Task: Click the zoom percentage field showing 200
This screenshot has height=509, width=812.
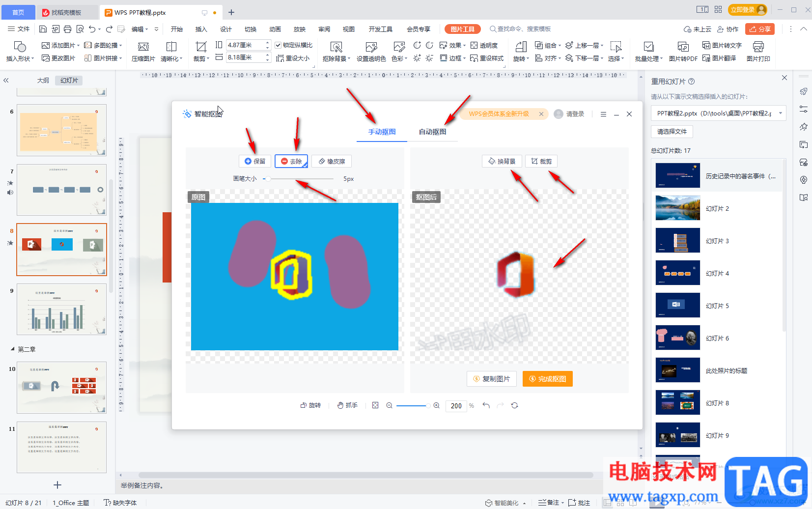Action: tap(456, 405)
